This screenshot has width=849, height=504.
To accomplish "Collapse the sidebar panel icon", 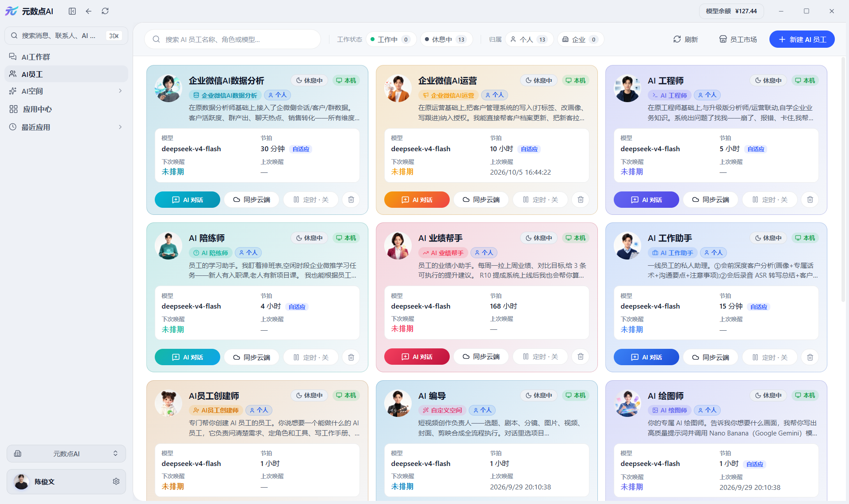I will [x=72, y=11].
